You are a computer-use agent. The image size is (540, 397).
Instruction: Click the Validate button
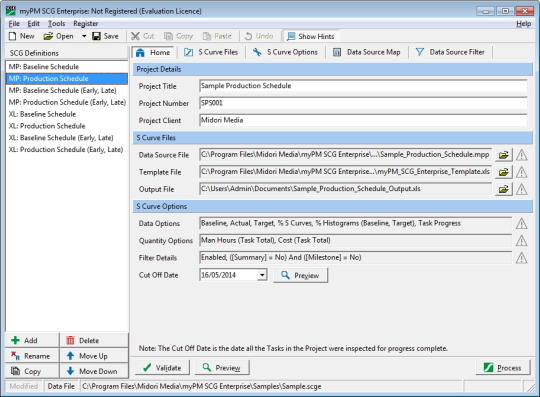click(162, 368)
